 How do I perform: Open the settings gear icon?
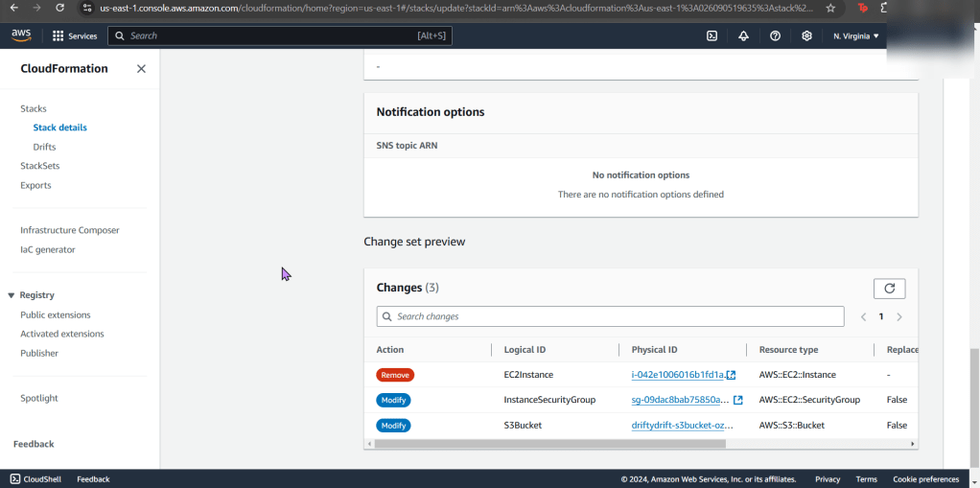(x=806, y=36)
